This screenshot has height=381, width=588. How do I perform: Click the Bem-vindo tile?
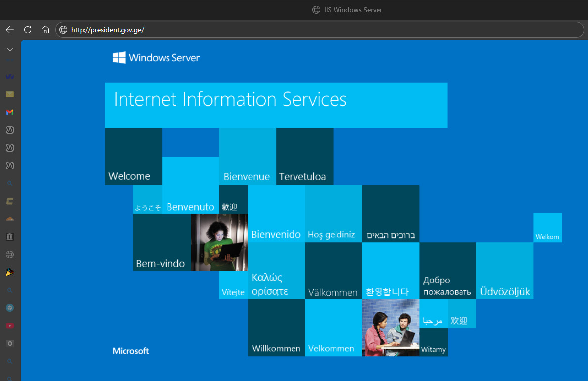tap(162, 243)
